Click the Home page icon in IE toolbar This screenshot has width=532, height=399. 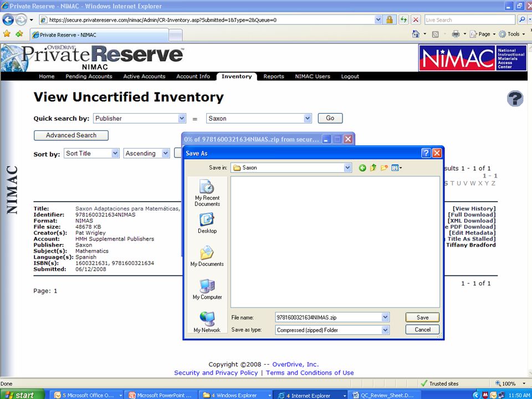[416, 34]
